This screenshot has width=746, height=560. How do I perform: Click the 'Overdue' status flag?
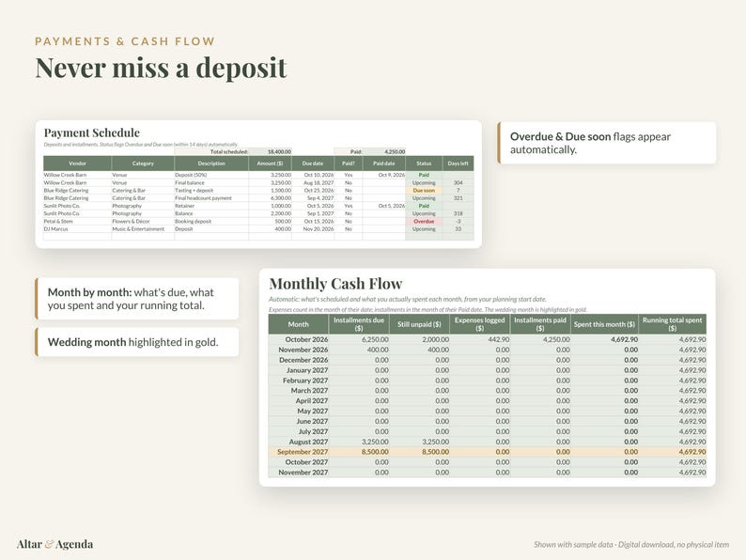pos(424,221)
